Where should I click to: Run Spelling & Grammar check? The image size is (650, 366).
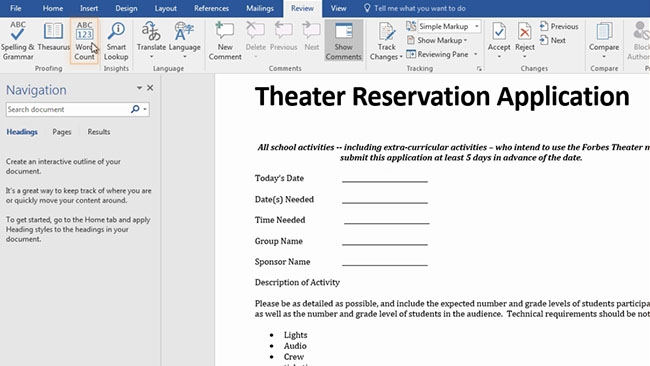point(17,41)
